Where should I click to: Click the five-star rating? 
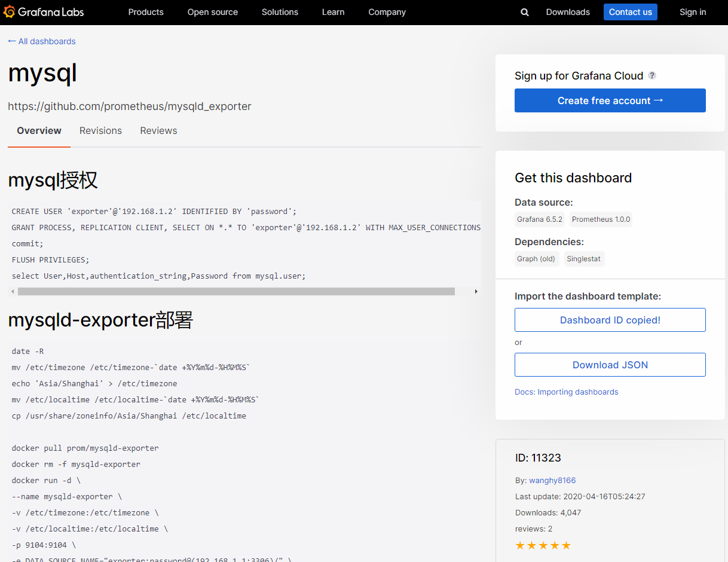point(543,545)
